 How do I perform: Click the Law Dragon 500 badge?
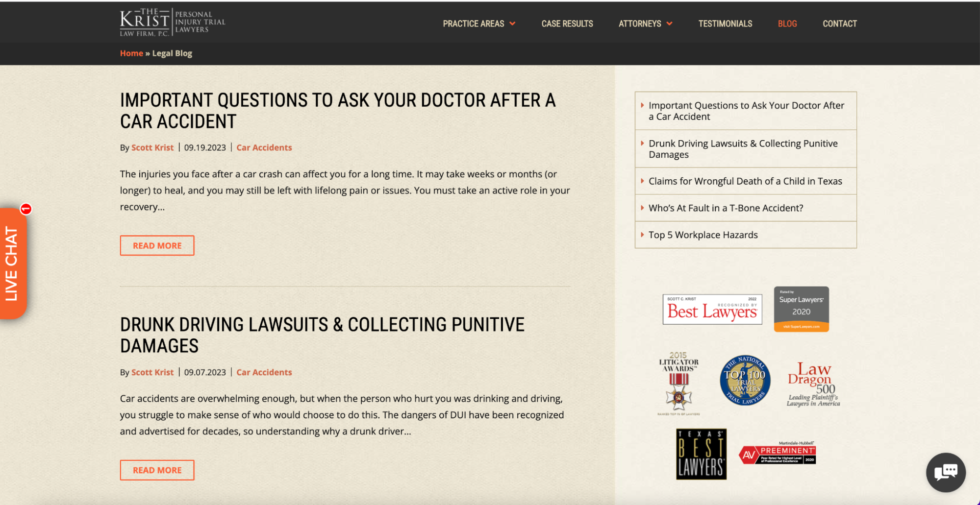(813, 384)
